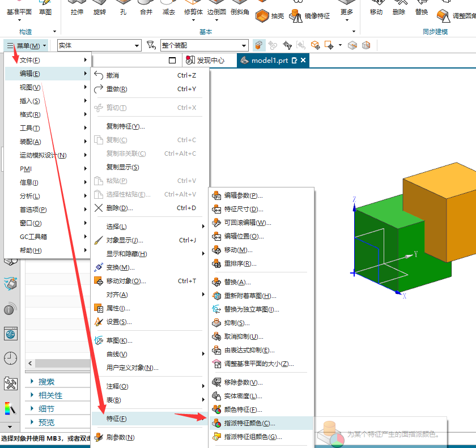Image resolution: width=476 pixels, height=448 pixels.
Task: Click the horizontal scrollbar left arrow in navigator
Action: pyautogui.click(x=31, y=364)
